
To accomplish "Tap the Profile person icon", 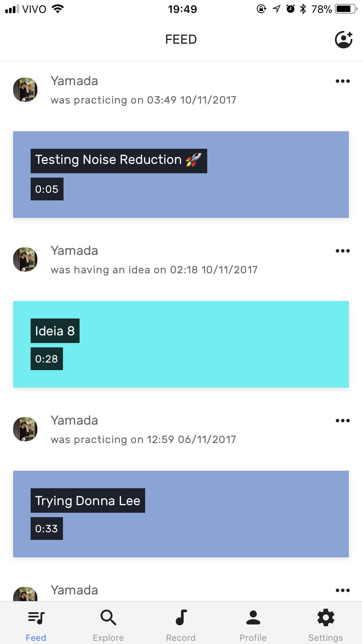I will pos(253,618).
